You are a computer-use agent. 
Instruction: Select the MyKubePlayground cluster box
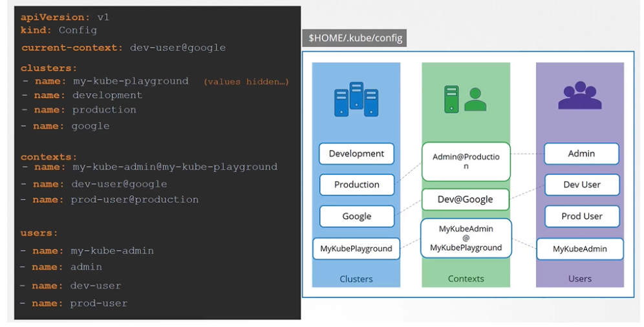pos(356,249)
